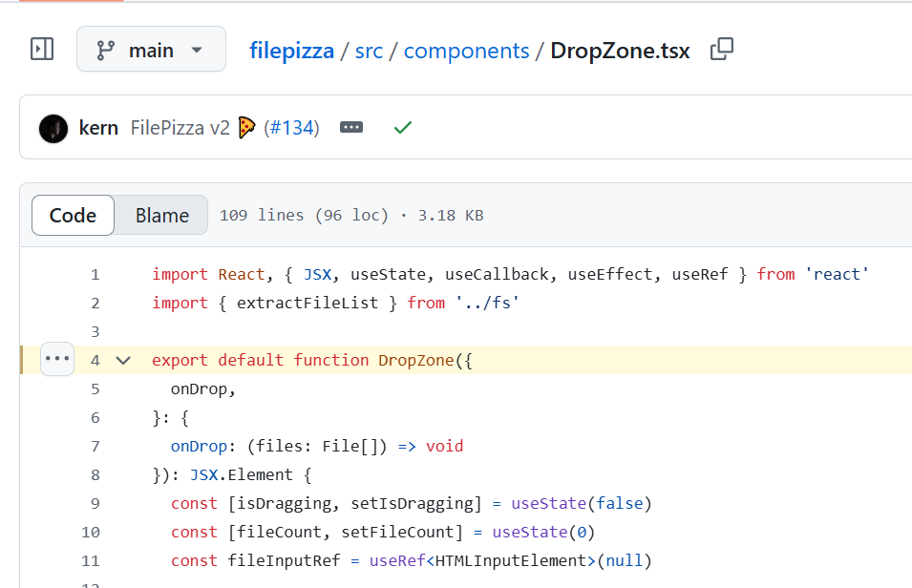Click line number 1 in the gutter
912x588 pixels.
coord(95,274)
